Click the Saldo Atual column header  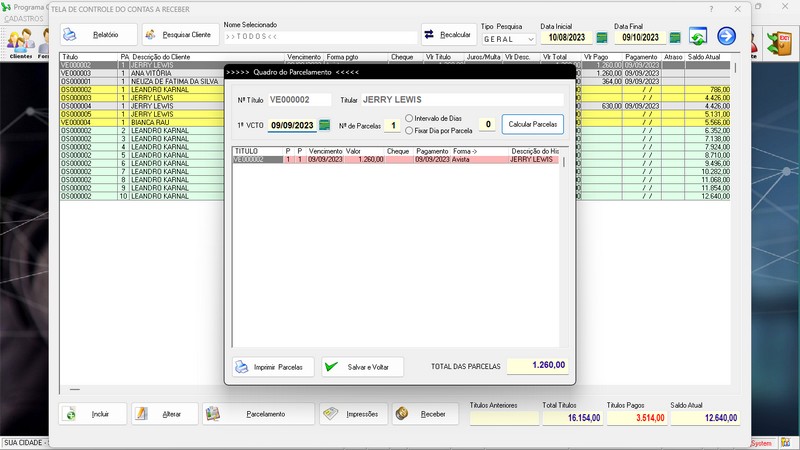coord(704,57)
